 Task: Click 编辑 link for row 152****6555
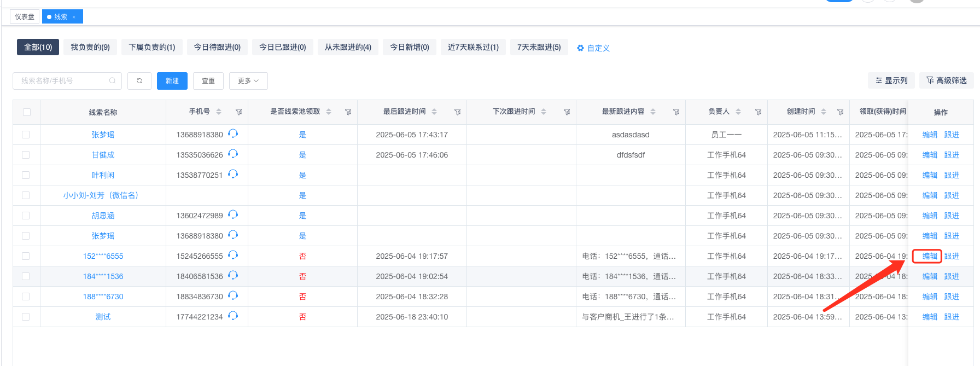pyautogui.click(x=930, y=256)
